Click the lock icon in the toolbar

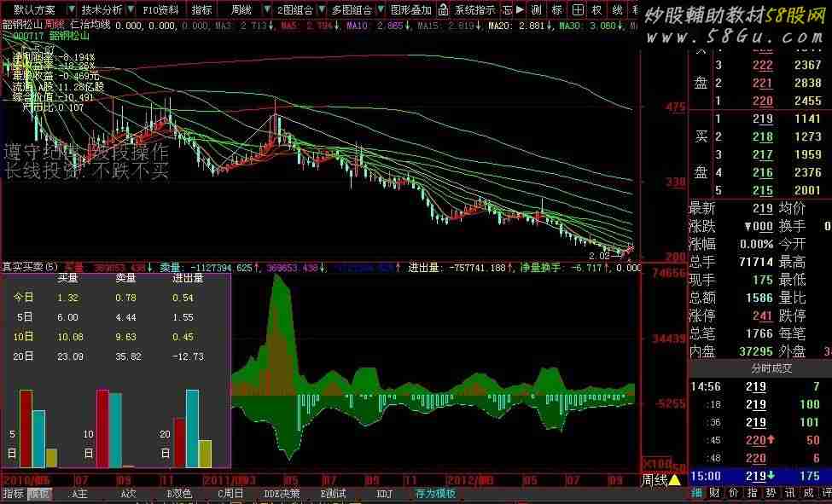pyautogui.click(x=443, y=9)
